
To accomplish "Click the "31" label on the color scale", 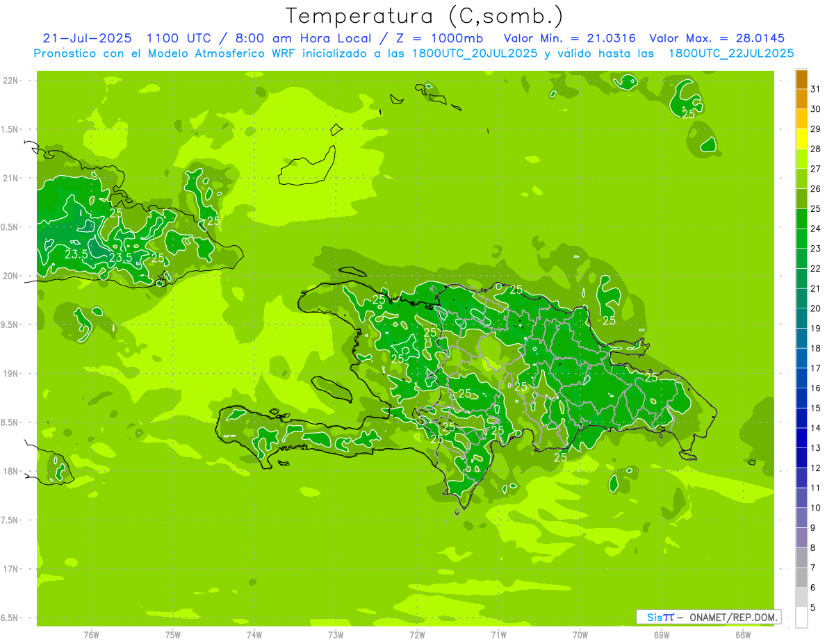I will [816, 89].
